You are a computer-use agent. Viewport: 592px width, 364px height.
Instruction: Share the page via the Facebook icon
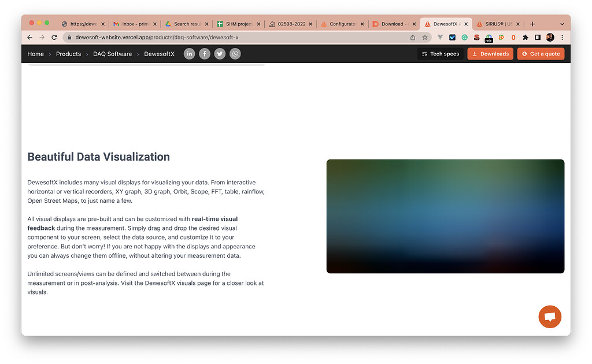click(204, 53)
